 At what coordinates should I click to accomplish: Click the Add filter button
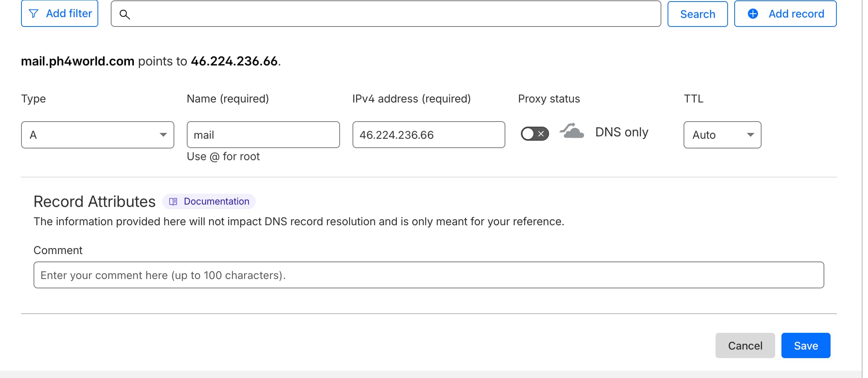(59, 13)
